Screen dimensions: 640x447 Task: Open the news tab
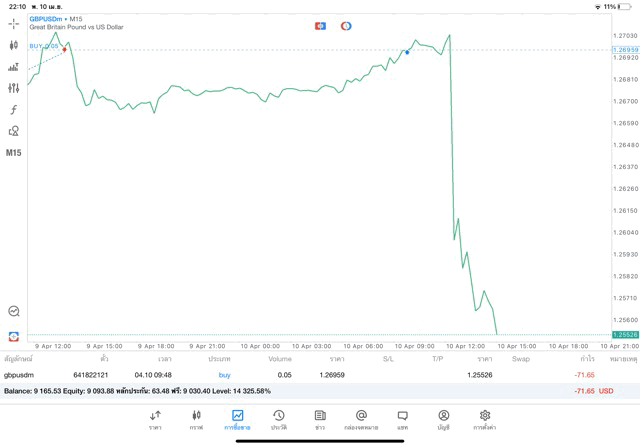tap(320, 420)
